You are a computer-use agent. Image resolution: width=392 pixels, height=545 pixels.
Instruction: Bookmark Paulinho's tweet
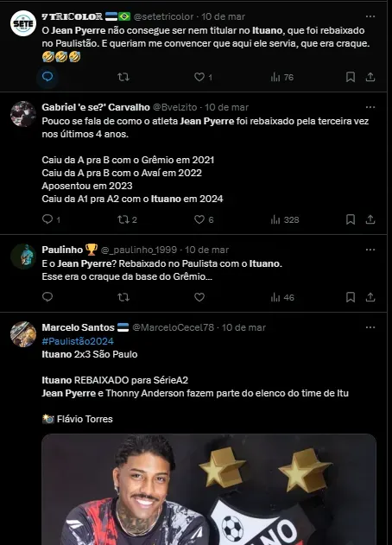coord(351,297)
